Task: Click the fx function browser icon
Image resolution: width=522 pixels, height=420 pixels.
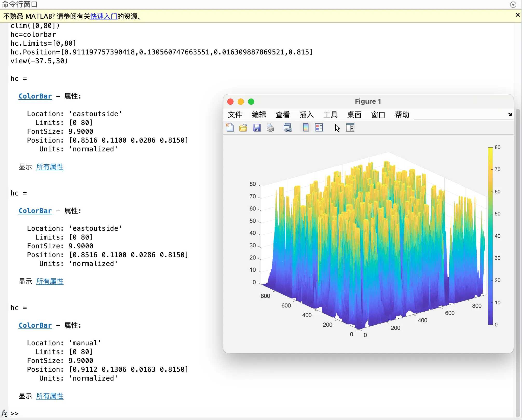Action: pos(4,413)
